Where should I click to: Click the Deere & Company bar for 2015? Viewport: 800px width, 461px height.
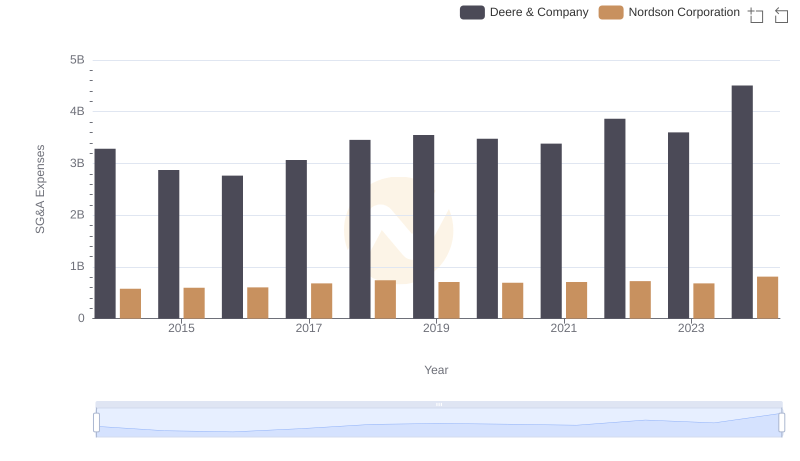click(x=168, y=244)
